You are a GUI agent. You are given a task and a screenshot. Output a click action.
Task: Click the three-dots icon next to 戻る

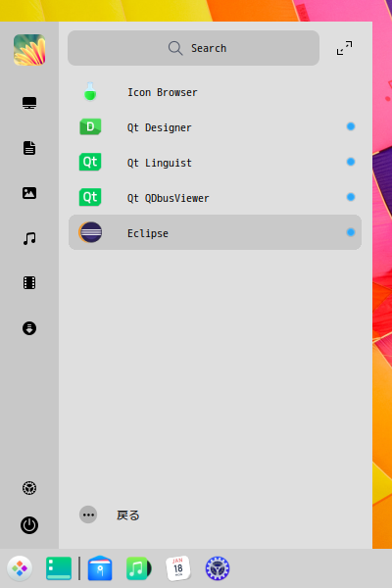(x=88, y=514)
